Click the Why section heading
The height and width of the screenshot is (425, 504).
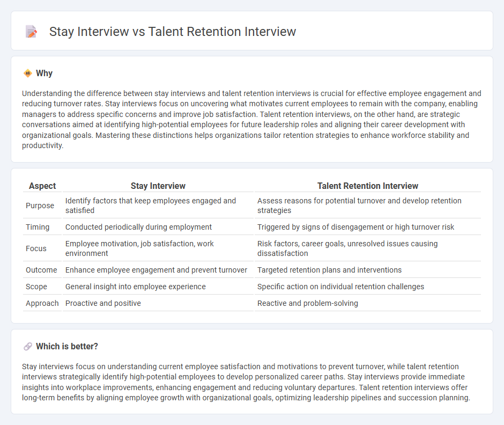pos(44,74)
